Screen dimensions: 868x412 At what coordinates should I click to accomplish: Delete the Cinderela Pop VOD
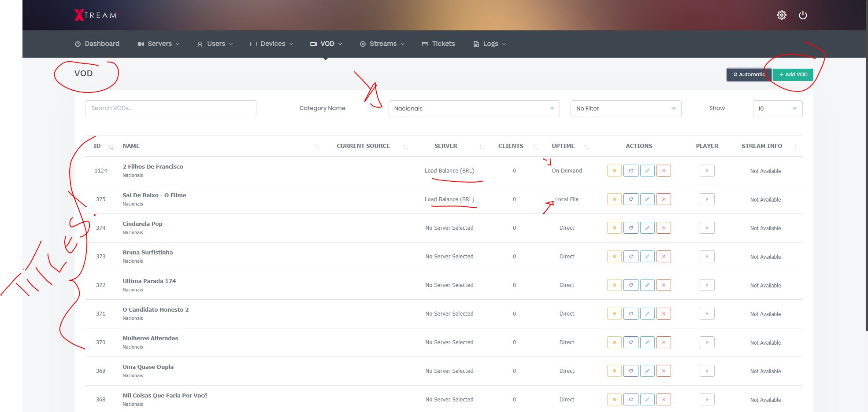click(x=664, y=228)
